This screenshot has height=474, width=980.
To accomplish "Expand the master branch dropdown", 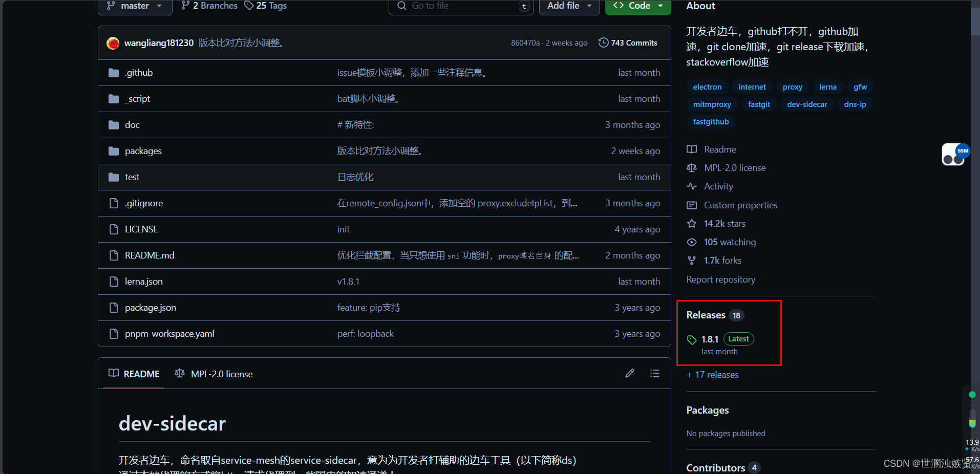I will pyautogui.click(x=134, y=6).
